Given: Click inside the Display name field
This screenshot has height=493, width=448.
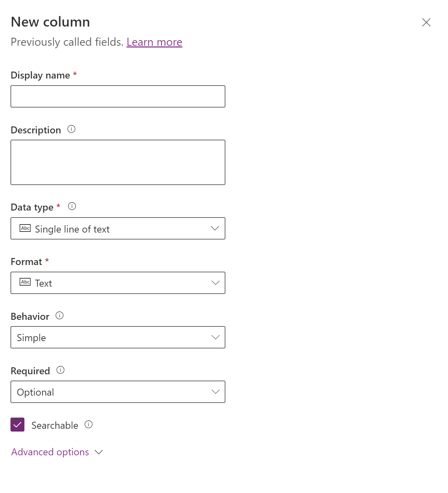Looking at the screenshot, I should [118, 96].
